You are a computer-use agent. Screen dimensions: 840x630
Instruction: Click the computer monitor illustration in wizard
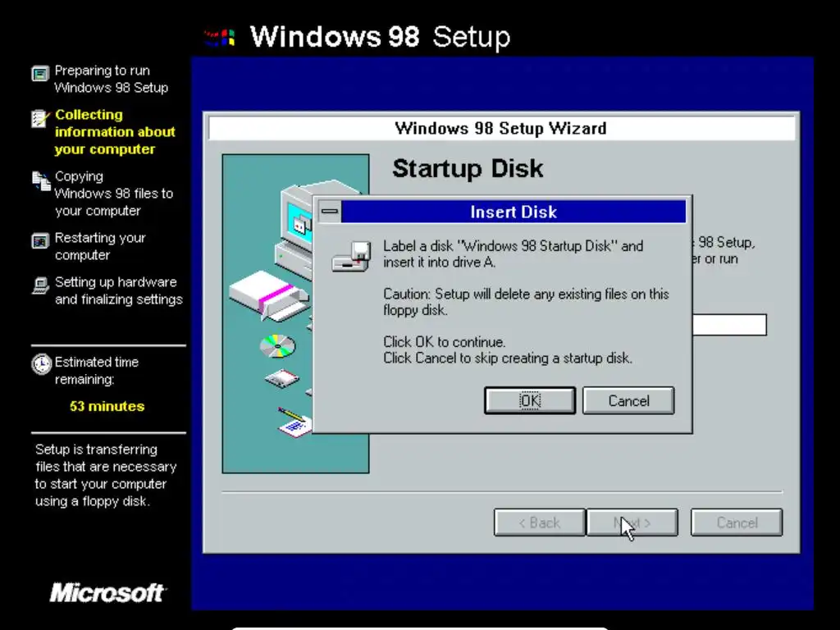point(297,216)
